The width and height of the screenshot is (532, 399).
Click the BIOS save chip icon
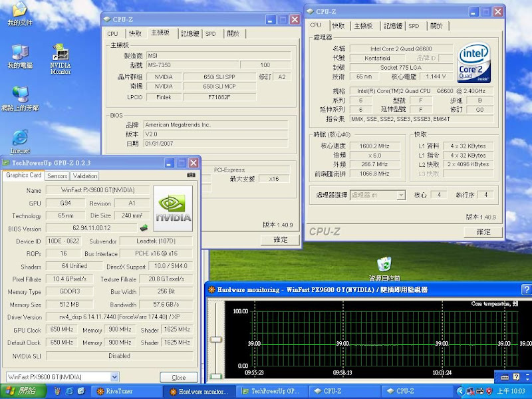(x=143, y=228)
